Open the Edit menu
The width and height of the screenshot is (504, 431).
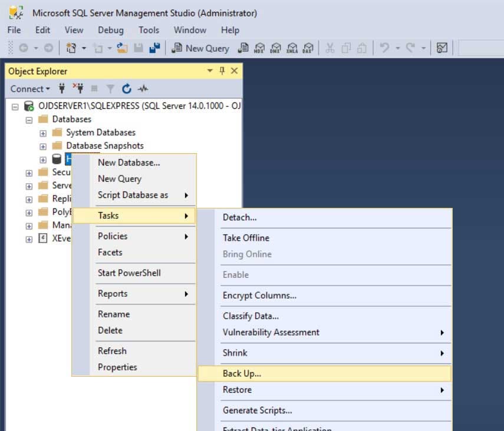coord(42,30)
